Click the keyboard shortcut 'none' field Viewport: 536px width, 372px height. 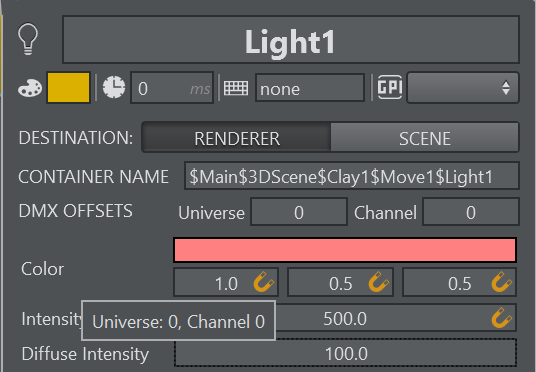point(310,88)
